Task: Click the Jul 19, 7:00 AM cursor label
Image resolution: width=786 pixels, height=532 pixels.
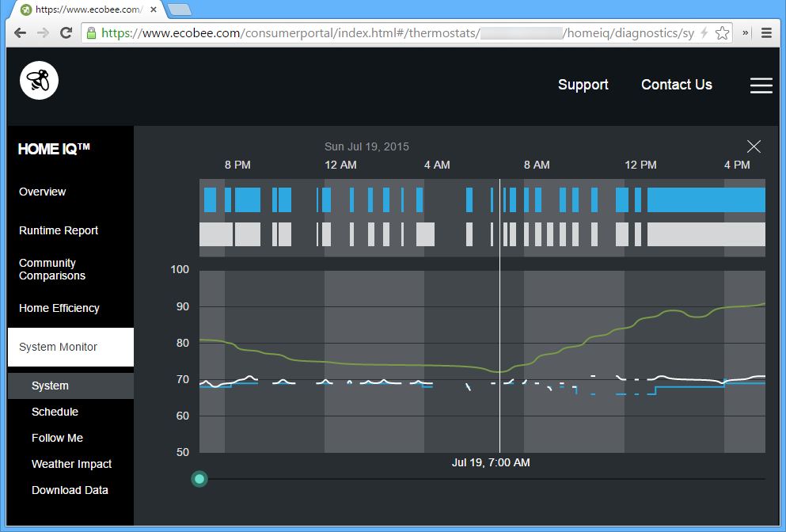Action: [x=491, y=462]
